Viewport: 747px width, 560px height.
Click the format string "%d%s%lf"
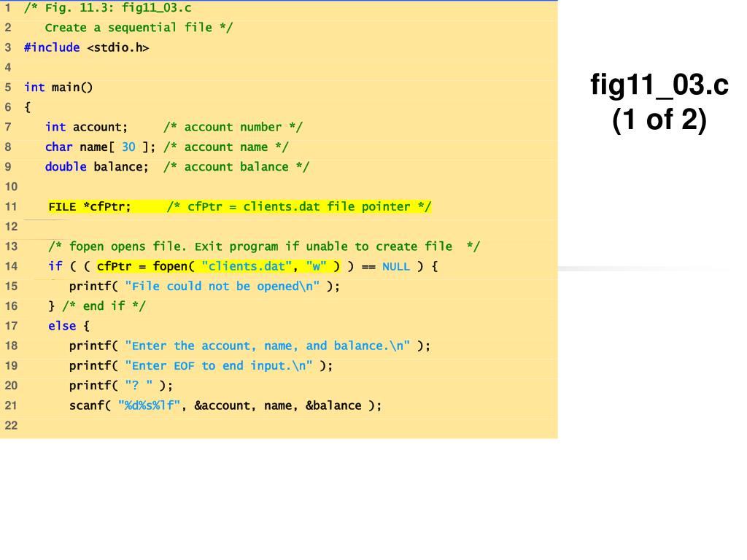coord(149,405)
